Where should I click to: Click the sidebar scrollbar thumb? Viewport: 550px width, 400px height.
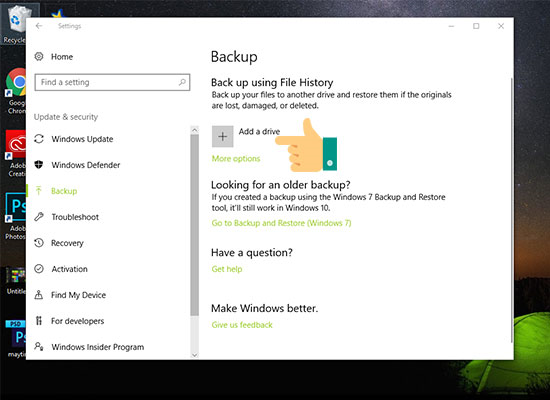click(195, 225)
